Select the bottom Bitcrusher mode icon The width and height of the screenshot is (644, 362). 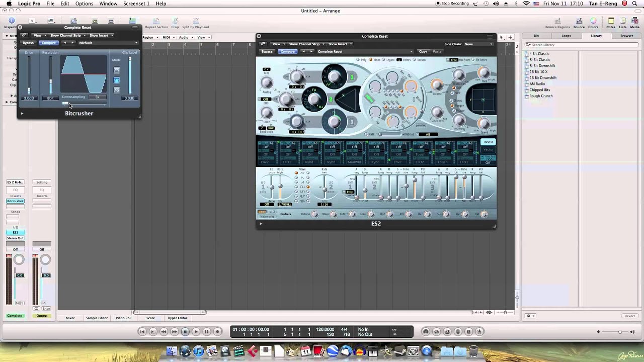click(117, 90)
